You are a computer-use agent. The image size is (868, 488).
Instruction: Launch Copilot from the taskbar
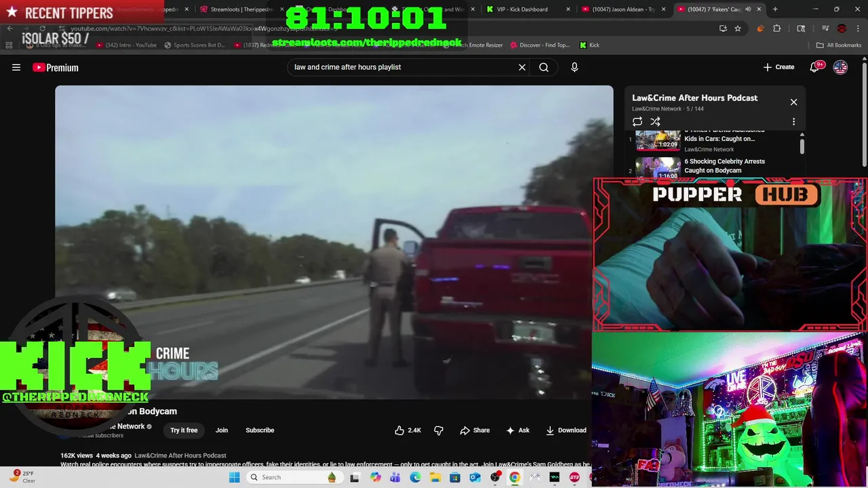point(376,477)
